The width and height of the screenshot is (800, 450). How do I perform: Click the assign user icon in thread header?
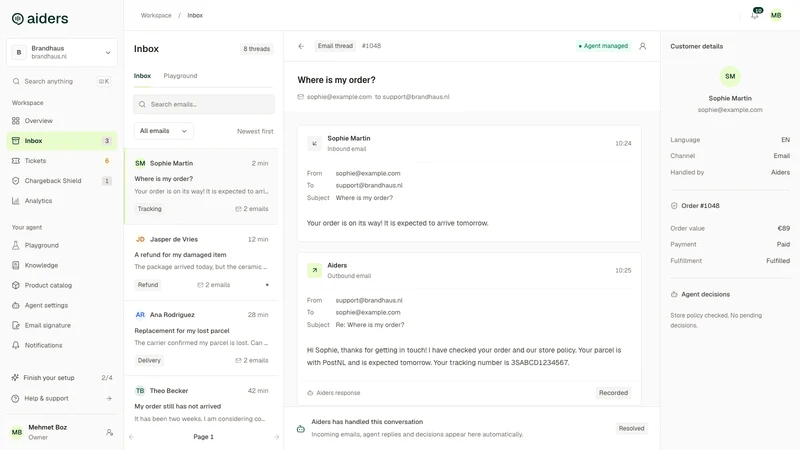(x=643, y=46)
